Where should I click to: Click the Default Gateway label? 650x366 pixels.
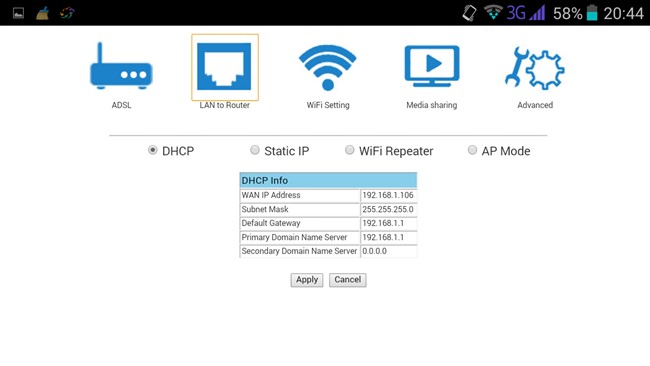[x=271, y=223]
